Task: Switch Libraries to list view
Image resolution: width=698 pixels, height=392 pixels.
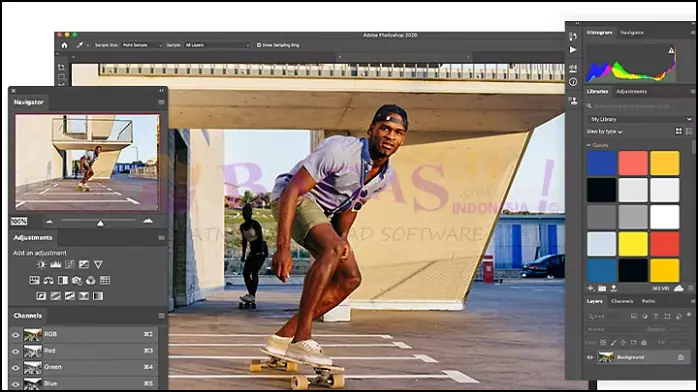Action: click(689, 131)
